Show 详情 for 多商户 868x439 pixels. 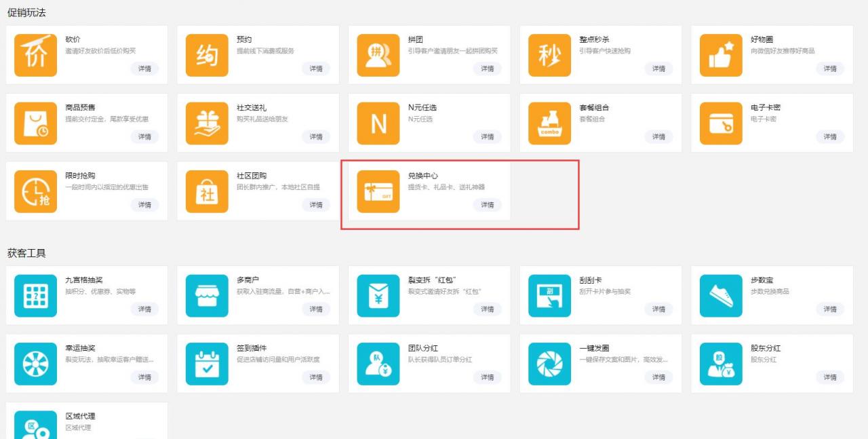316,309
